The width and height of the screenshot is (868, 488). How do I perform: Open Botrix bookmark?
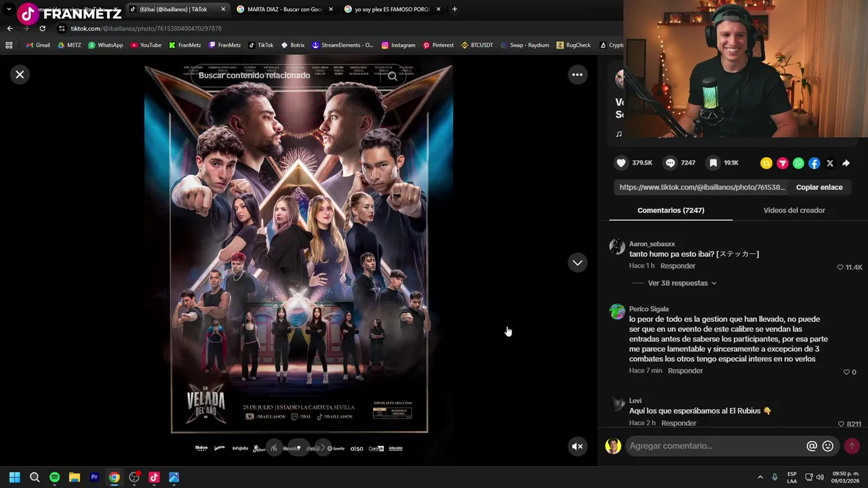coord(292,45)
